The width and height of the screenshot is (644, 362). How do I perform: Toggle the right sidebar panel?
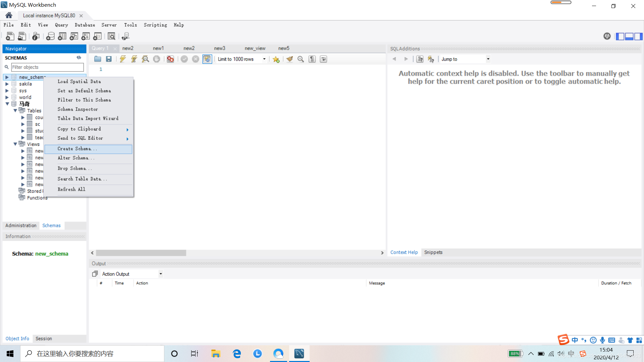[x=638, y=36]
